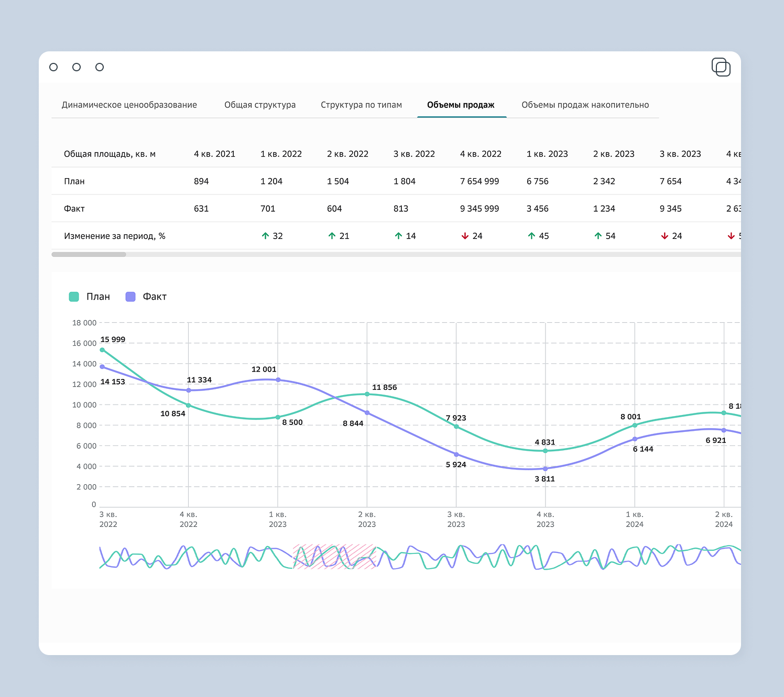Click the green up arrow next to 45
Screen dimensions: 784x697
pyautogui.click(x=531, y=236)
